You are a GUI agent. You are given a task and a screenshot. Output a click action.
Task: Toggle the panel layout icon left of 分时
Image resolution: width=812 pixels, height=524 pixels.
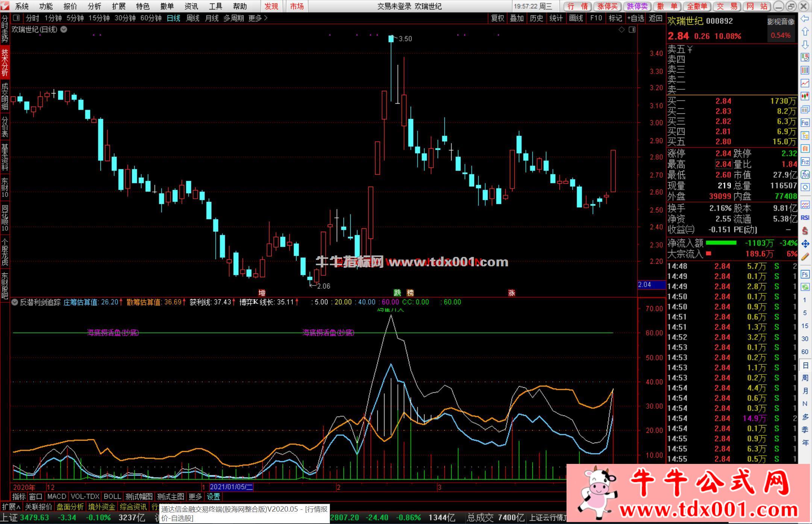point(16,18)
